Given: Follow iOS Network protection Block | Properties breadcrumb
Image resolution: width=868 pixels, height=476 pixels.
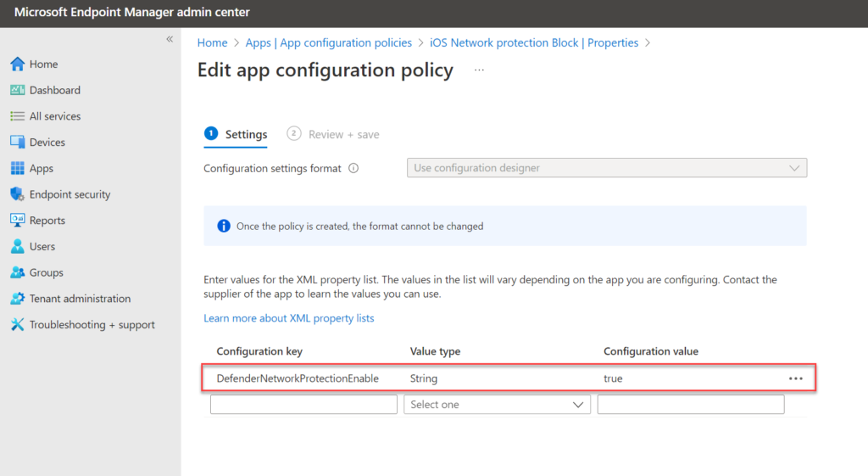Looking at the screenshot, I should click(x=534, y=42).
